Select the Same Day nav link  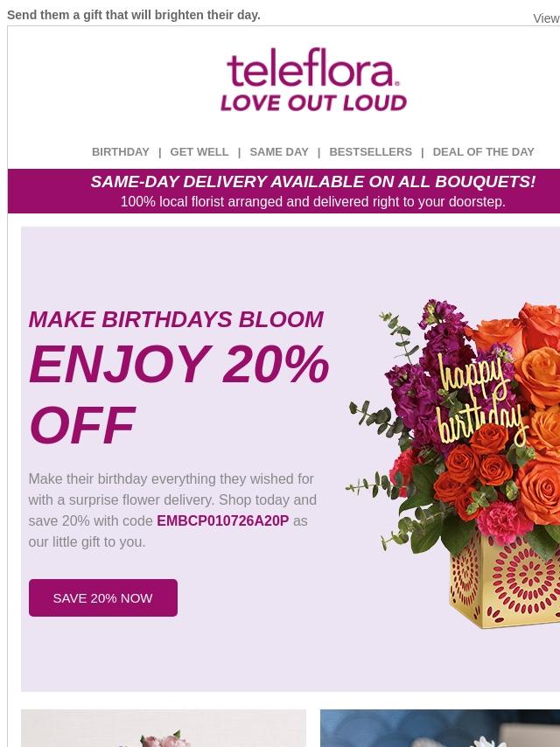(x=279, y=151)
